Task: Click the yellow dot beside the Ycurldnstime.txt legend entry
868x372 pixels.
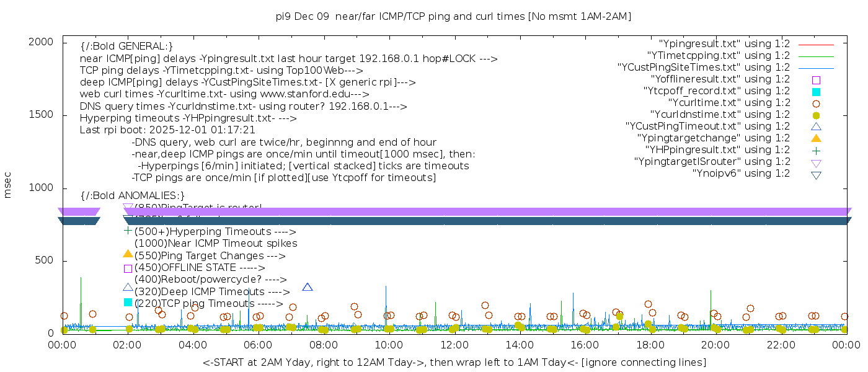Action: tap(816, 115)
